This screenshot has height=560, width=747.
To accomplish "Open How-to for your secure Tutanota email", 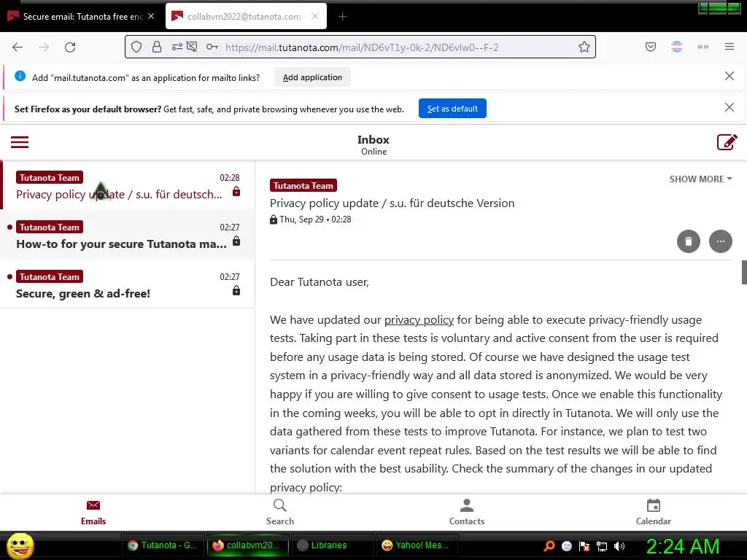I will (x=128, y=236).
